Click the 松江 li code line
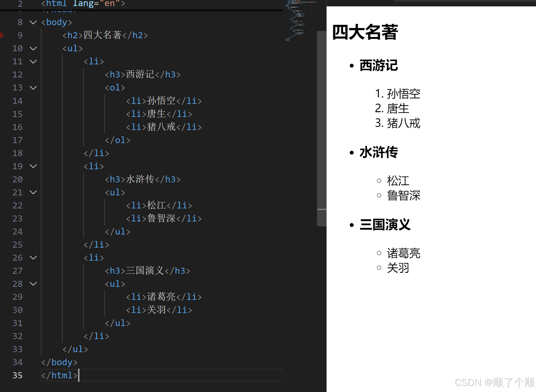Screen dimensions: 536x392 point(159,205)
